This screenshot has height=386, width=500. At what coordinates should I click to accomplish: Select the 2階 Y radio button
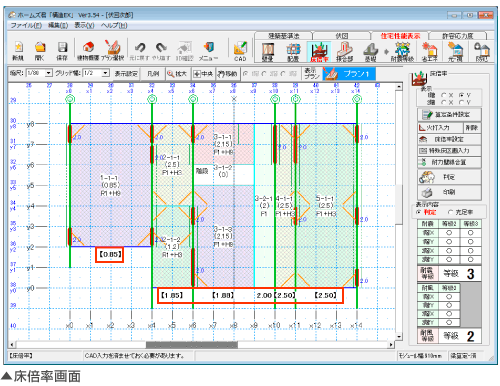pos(462,102)
